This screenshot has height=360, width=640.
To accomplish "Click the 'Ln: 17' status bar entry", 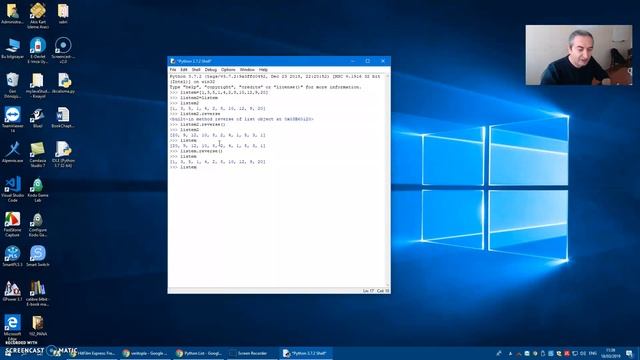I will pyautogui.click(x=368, y=291).
